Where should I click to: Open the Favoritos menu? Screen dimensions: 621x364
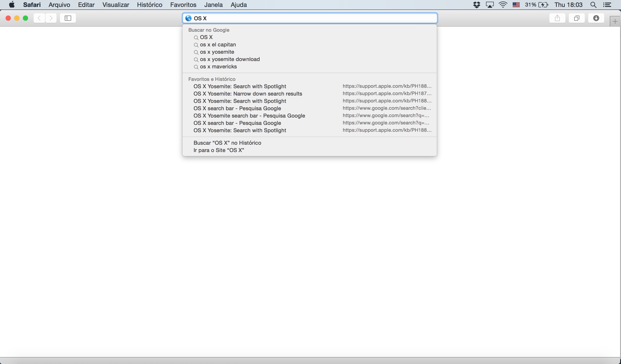pyautogui.click(x=183, y=5)
